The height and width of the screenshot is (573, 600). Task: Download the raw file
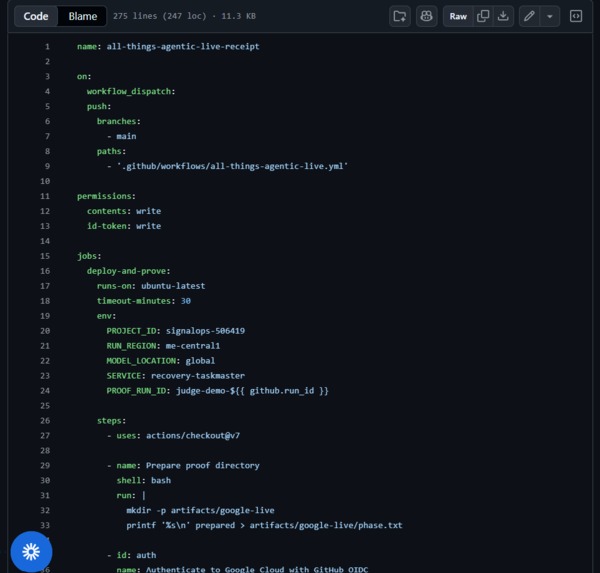(503, 16)
